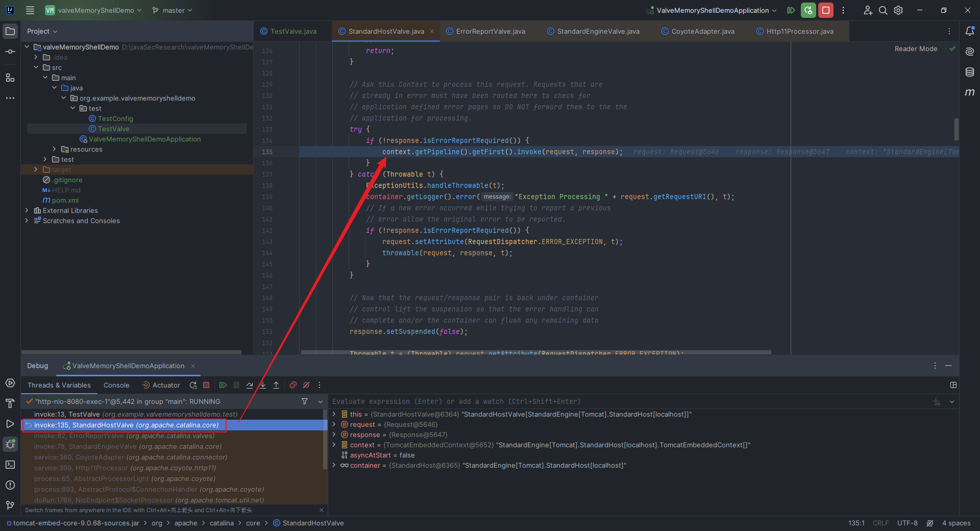Screen dimensions: 980x531
Task: Open thread selector dropdown chevron
Action: pos(321,402)
